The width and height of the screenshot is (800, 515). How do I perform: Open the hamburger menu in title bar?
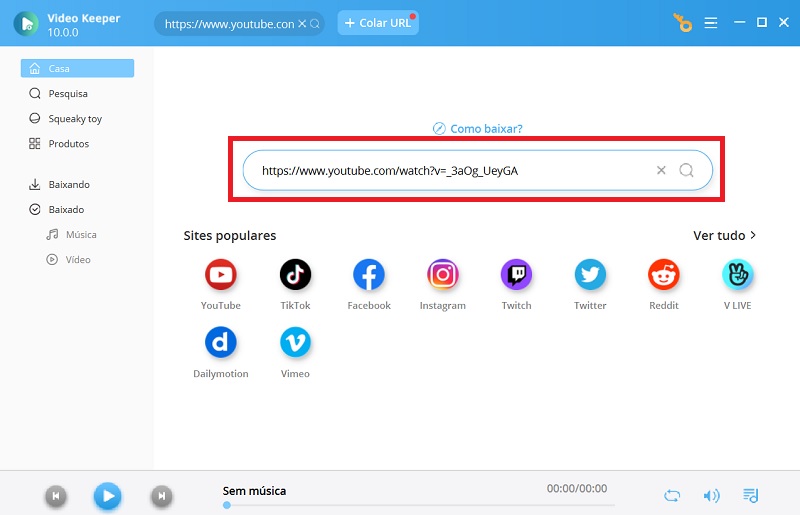711,23
